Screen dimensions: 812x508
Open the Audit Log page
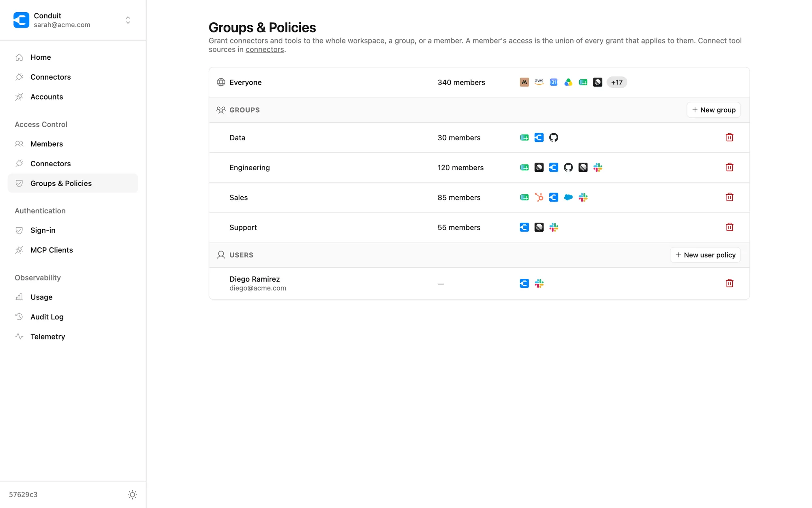point(73,317)
